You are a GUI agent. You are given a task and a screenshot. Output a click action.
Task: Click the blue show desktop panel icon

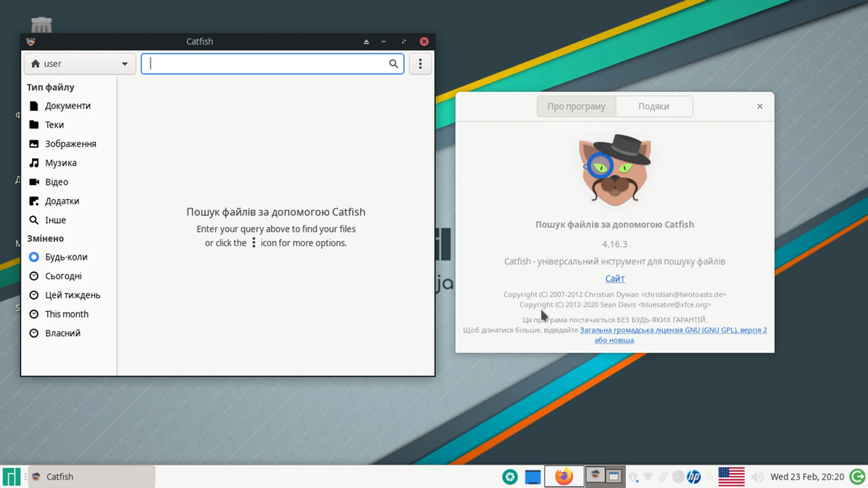(x=533, y=477)
